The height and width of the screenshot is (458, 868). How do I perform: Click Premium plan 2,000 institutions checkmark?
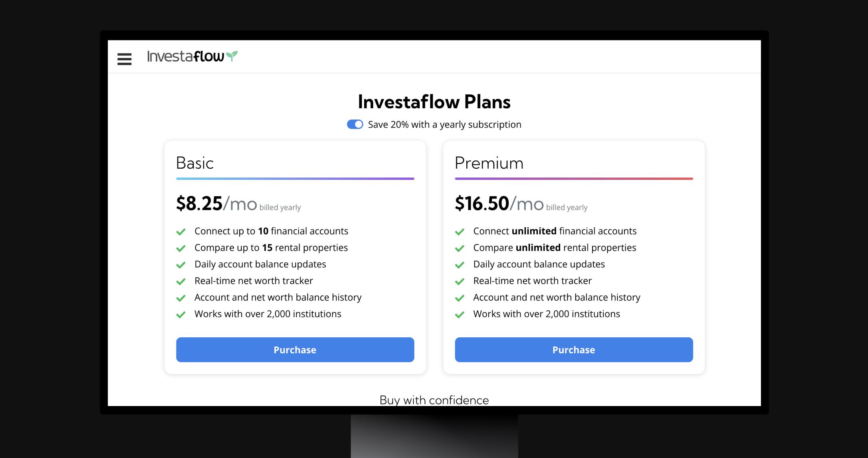click(x=460, y=315)
